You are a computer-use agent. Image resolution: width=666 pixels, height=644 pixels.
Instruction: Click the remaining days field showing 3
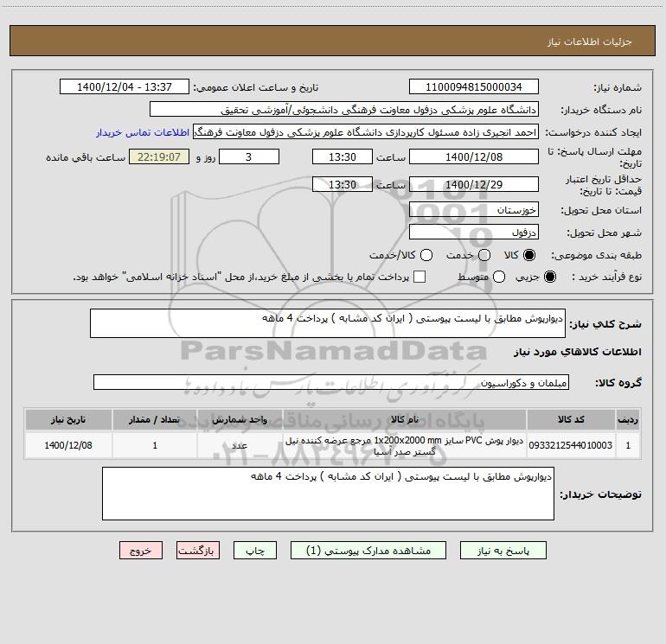coord(249,156)
